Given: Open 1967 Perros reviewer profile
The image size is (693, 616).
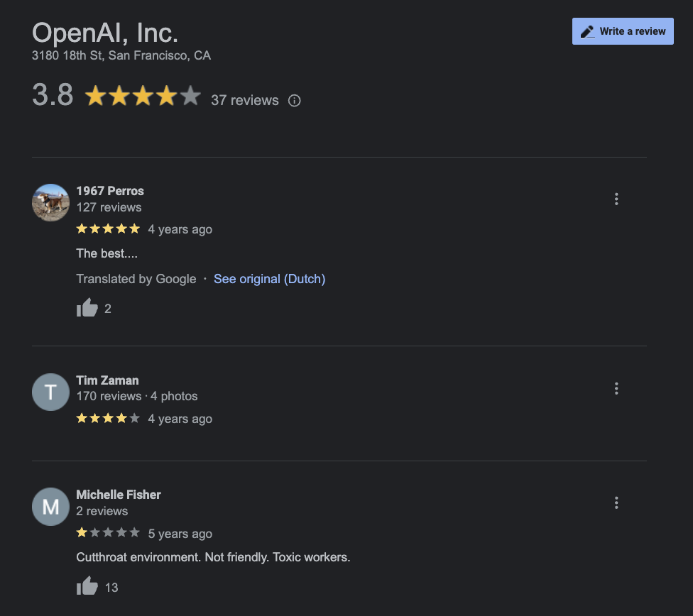Looking at the screenshot, I should pos(110,191).
